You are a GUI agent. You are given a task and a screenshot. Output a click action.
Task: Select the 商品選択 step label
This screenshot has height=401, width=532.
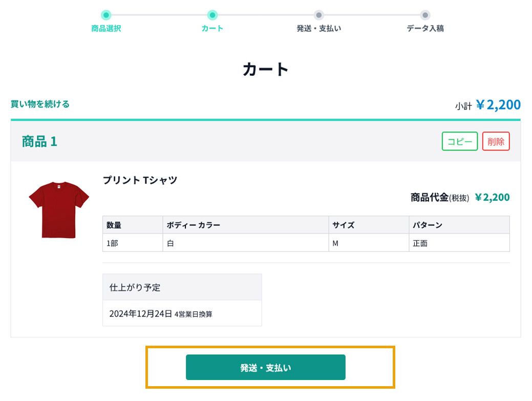[106, 29]
